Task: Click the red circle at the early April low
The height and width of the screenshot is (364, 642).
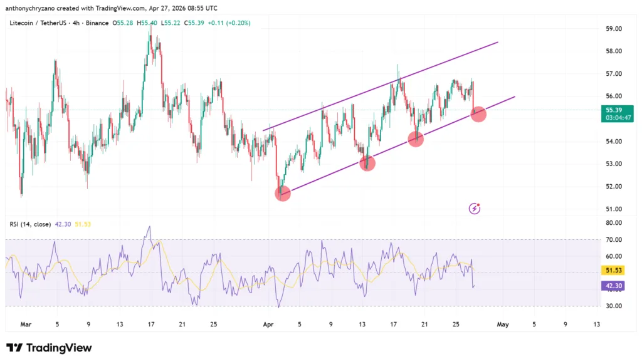Action: pos(283,193)
